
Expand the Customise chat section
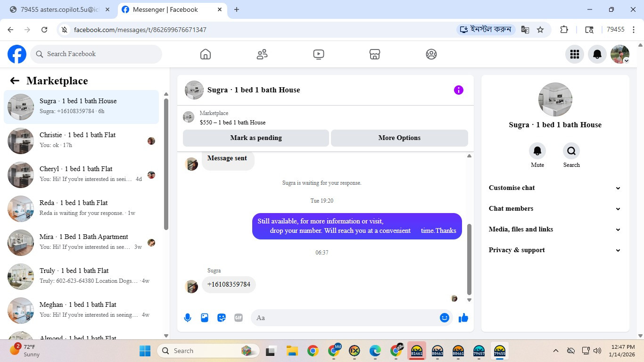tap(555, 188)
